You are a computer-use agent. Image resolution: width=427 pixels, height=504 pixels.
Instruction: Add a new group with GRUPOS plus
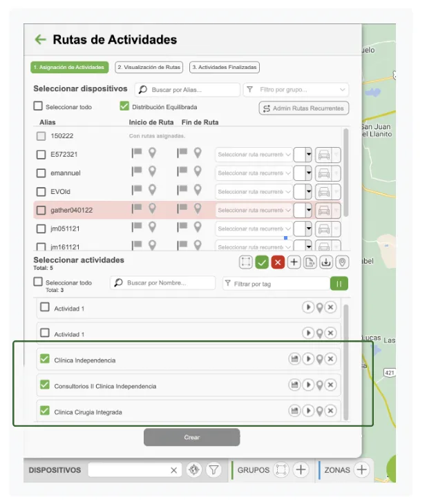pos(301,469)
